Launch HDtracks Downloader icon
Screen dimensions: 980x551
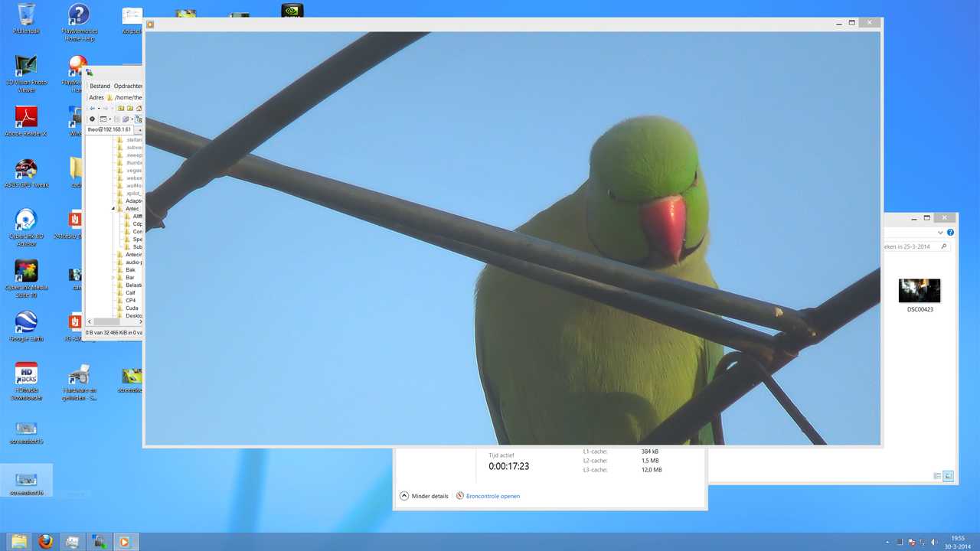(x=26, y=382)
